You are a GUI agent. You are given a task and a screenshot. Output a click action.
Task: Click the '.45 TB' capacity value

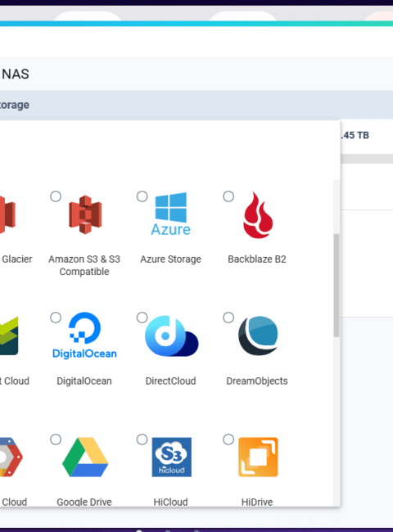click(355, 135)
